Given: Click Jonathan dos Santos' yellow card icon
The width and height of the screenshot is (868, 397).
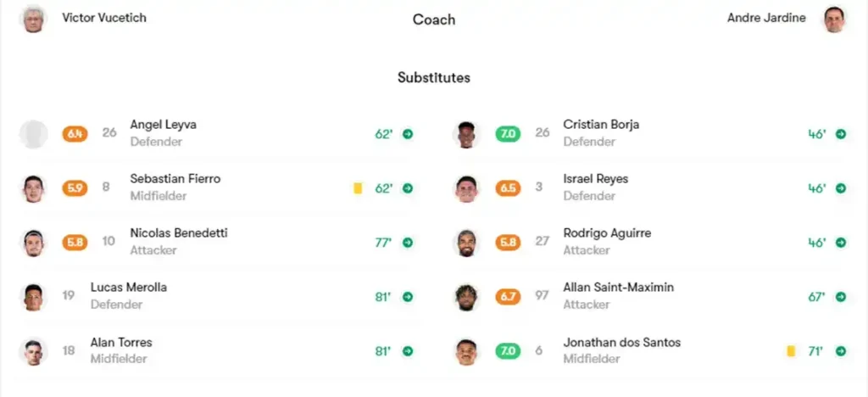Looking at the screenshot, I should (x=791, y=351).
